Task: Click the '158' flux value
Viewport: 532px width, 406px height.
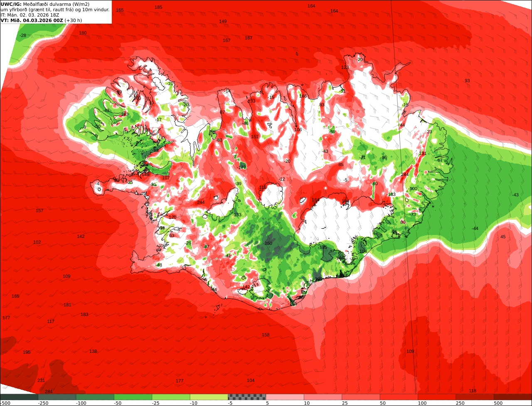Action: (x=266, y=335)
